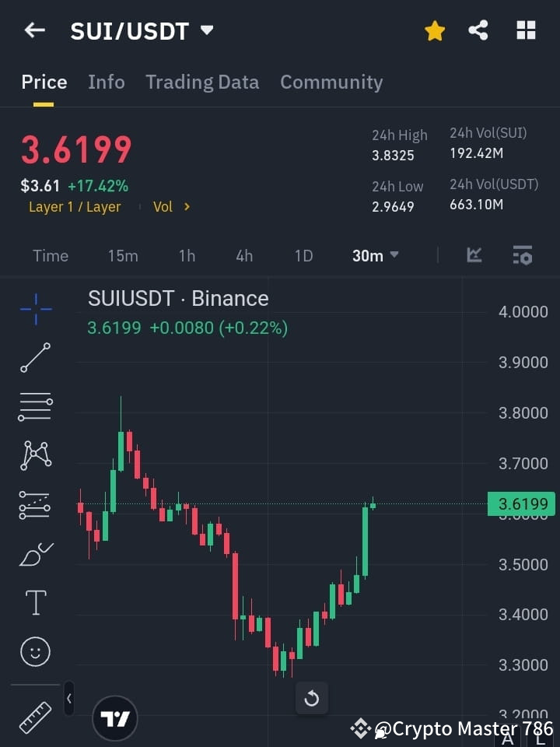Click the 4.0000 price axis label
Image resolution: width=560 pixels, height=747 pixels.
523,312
